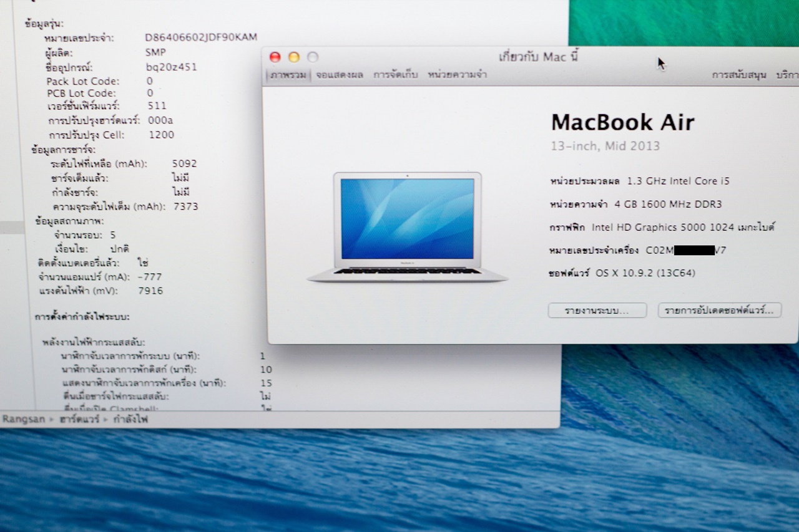Click the 'นาฬิกาจับเวลาการพักดิสก์ (นาที):' row

[x=166, y=370]
